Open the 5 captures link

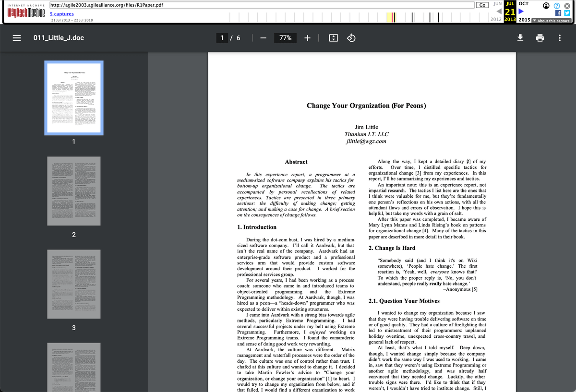click(62, 14)
